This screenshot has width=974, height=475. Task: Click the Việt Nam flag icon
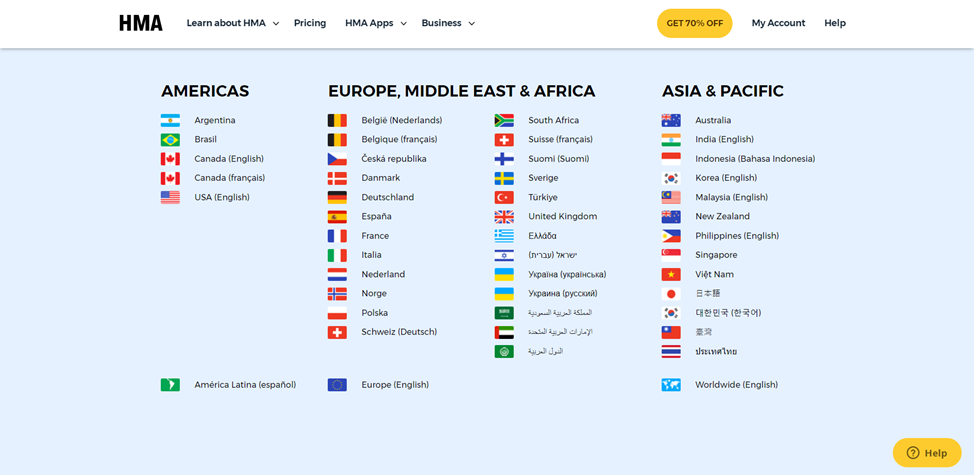[671, 274]
